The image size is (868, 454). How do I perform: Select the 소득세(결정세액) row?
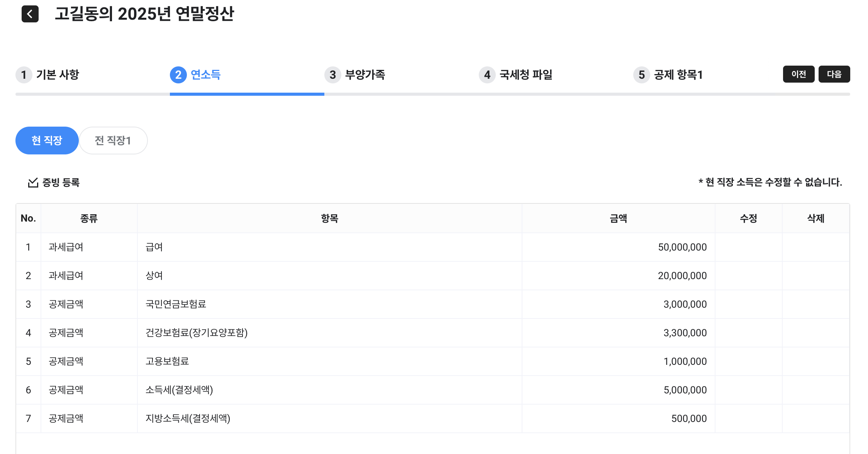point(179,390)
